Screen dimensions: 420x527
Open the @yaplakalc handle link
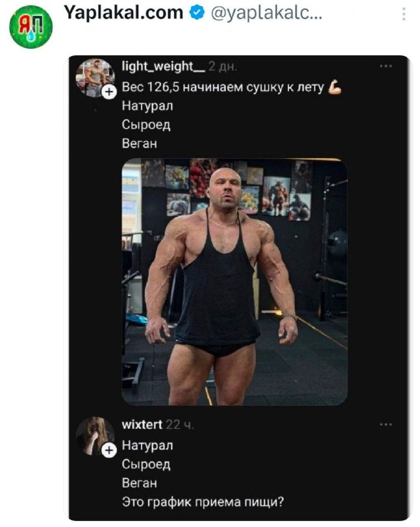point(266,13)
